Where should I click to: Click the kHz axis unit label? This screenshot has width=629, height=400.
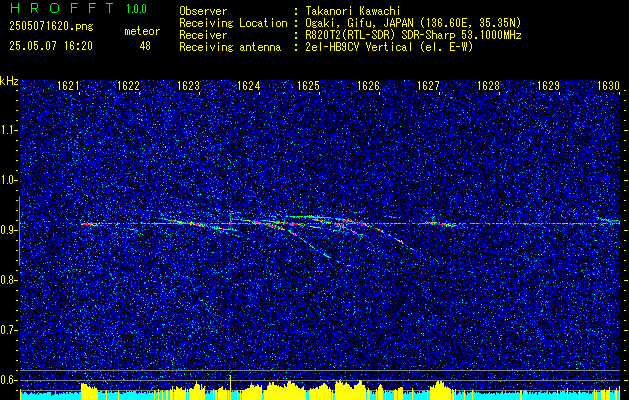(x=9, y=81)
